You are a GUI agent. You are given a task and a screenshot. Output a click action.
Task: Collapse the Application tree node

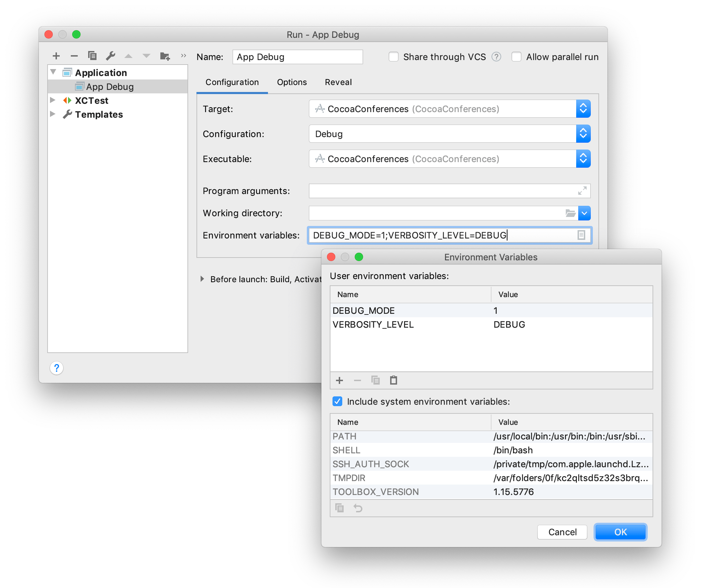pos(53,72)
